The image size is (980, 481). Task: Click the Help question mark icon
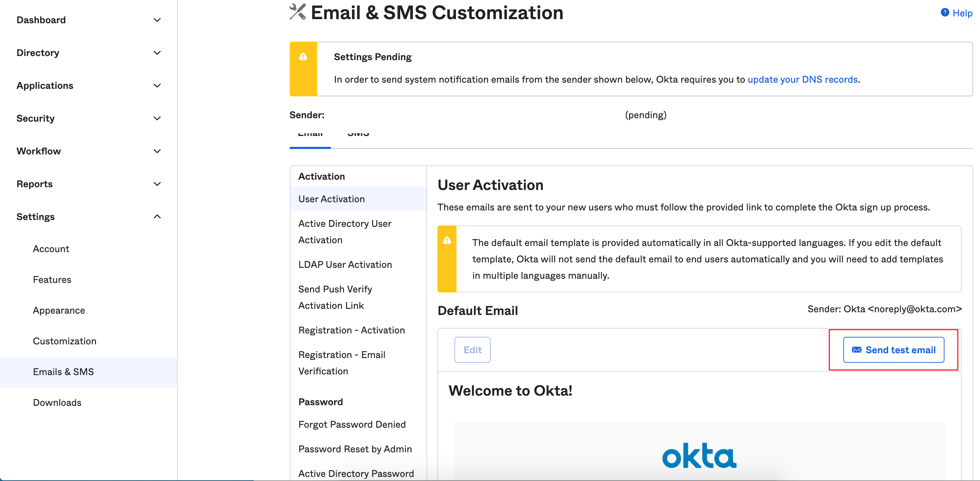click(x=944, y=13)
